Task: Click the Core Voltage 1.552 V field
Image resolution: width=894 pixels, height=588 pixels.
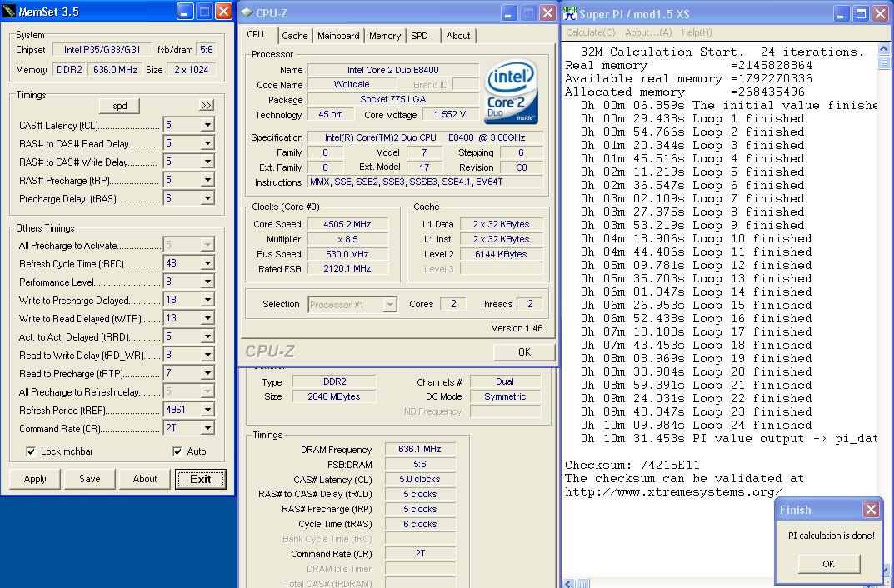Action: point(450,115)
